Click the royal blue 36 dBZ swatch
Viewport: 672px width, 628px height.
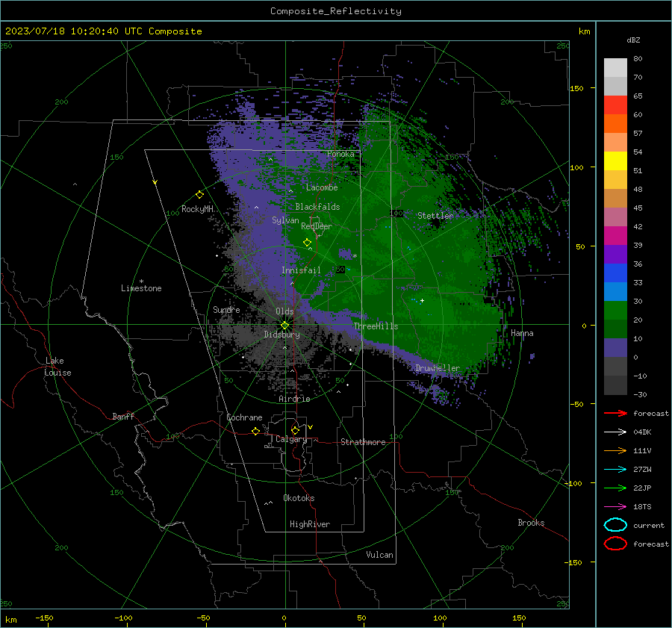tap(615, 273)
